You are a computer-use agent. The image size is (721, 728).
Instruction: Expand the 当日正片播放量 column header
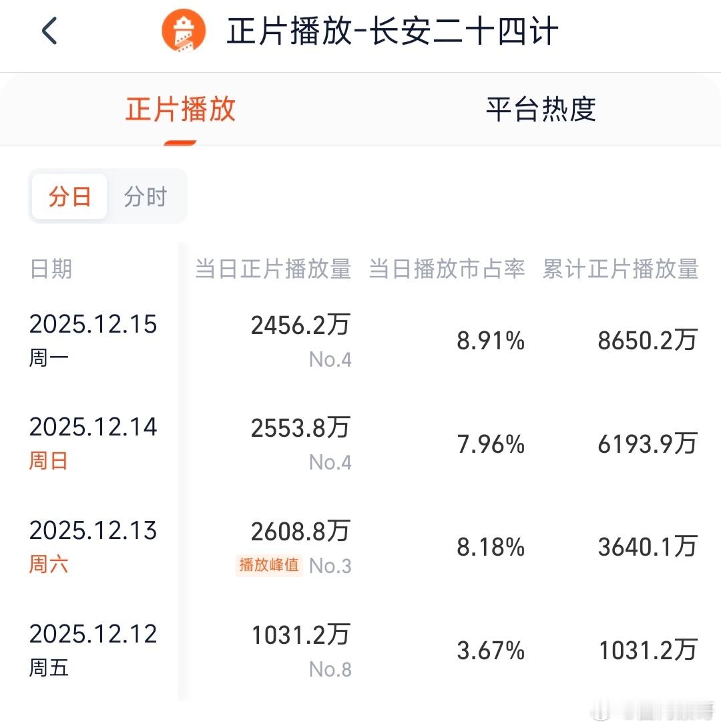point(273,269)
